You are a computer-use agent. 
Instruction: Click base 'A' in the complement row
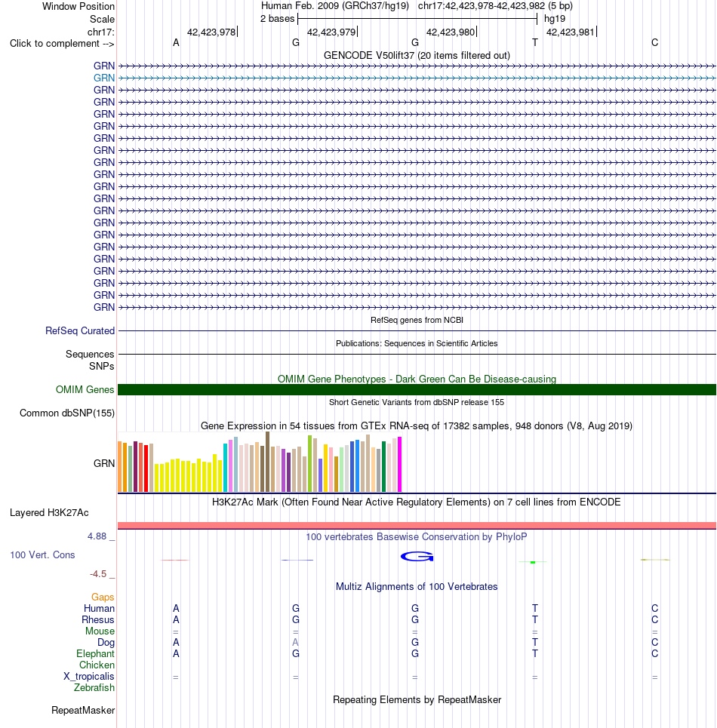pyautogui.click(x=176, y=43)
